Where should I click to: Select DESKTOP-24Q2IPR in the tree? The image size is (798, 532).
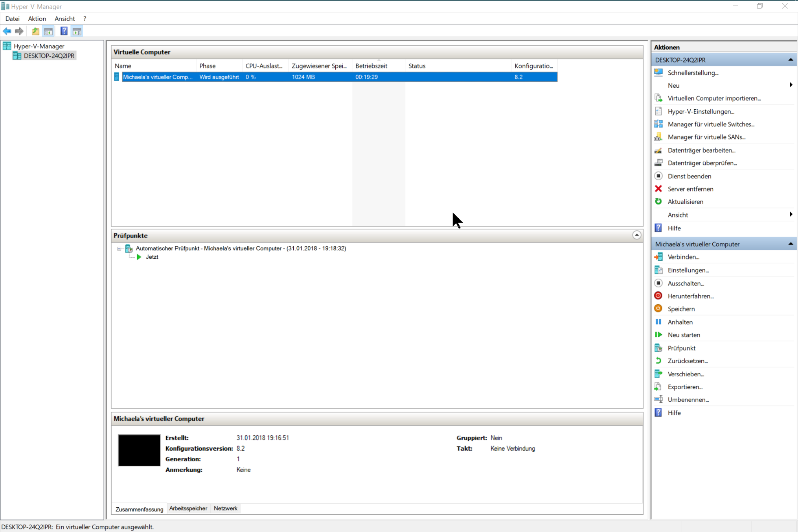(49, 56)
